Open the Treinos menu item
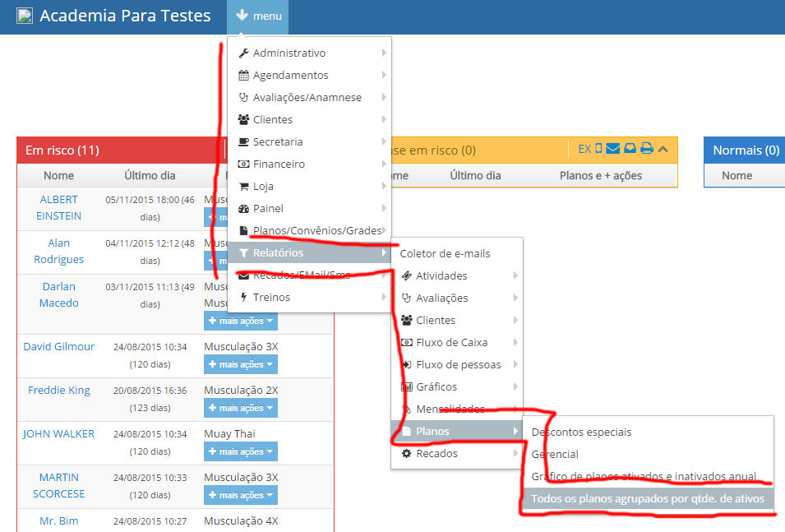Viewport: 785px width, 532px height. [271, 298]
